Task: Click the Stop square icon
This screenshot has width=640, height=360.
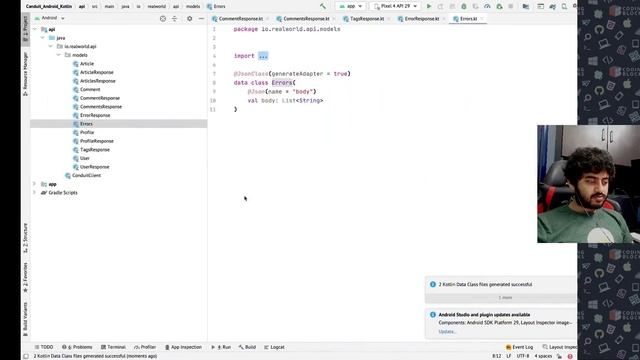Action: pyautogui.click(x=511, y=6)
